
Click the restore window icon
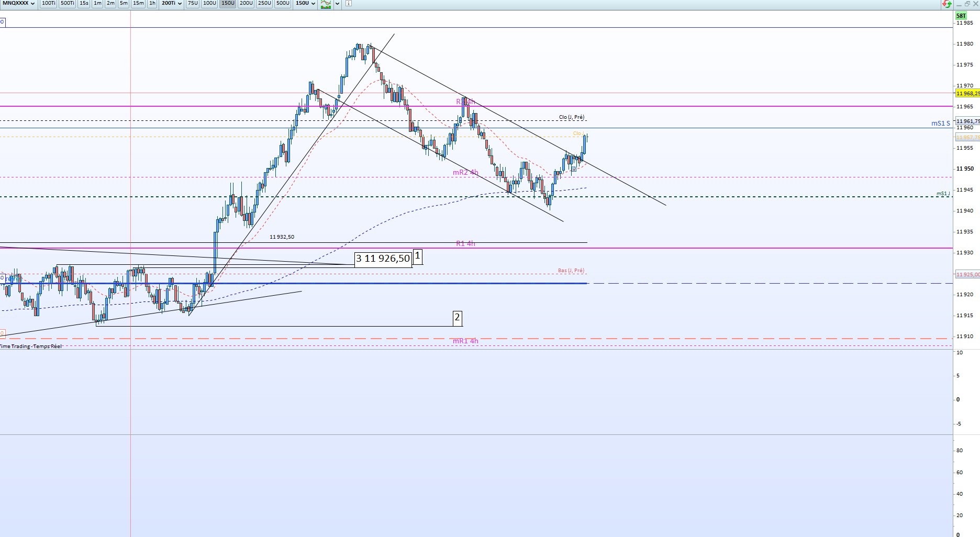click(x=967, y=3)
